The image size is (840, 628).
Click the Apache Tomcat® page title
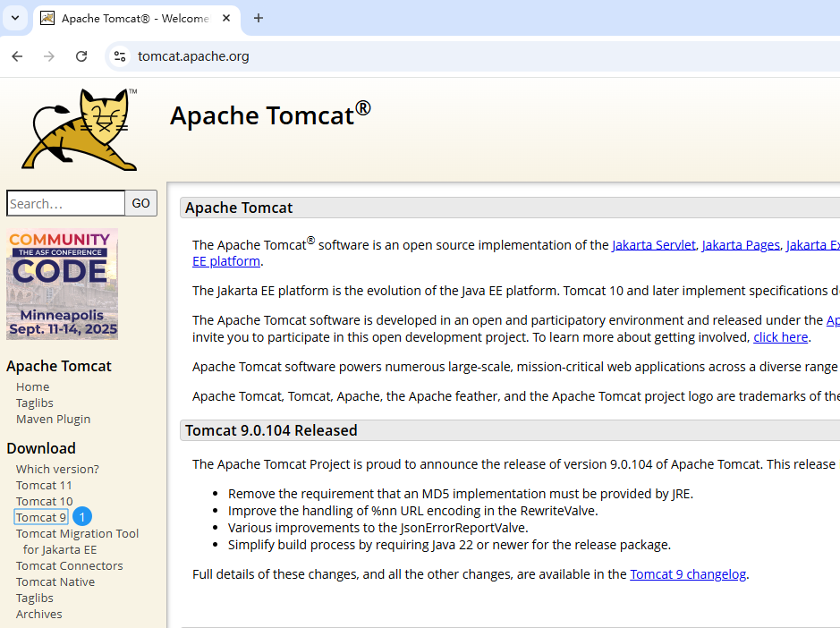270,115
